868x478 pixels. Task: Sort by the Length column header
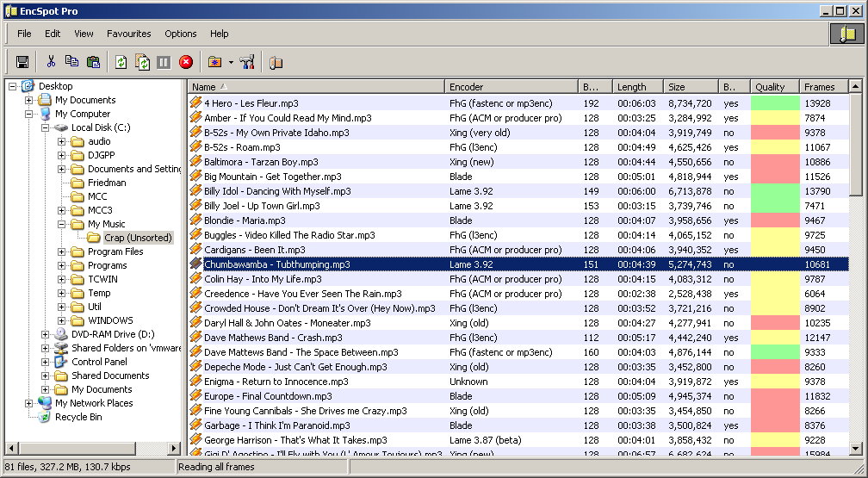[x=638, y=87]
